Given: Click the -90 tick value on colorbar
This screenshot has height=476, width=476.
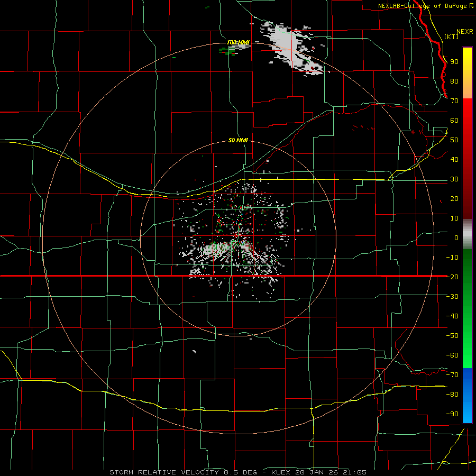Looking at the screenshot, I should [452, 414].
